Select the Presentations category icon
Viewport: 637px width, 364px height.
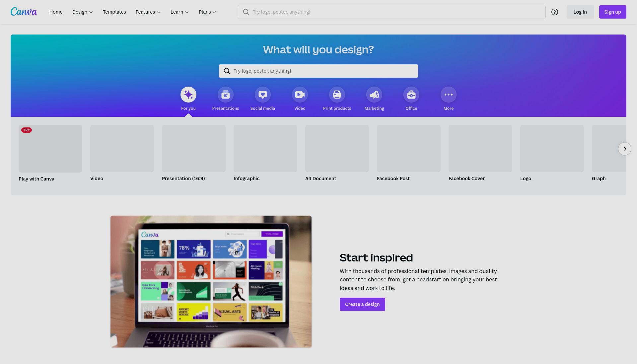(x=226, y=95)
